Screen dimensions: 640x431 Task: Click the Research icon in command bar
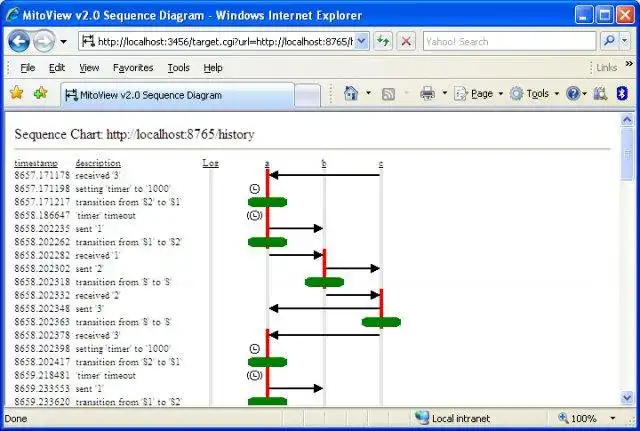click(600, 93)
